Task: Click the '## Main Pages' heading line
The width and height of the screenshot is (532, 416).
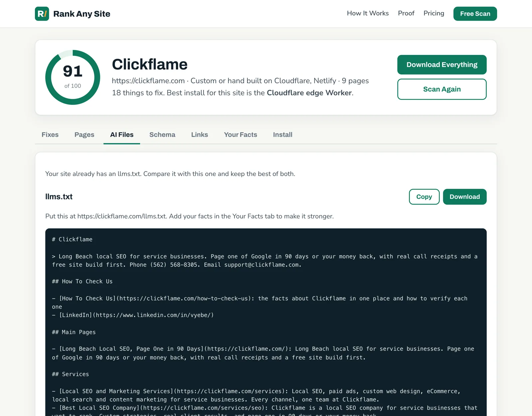Action: tap(74, 332)
